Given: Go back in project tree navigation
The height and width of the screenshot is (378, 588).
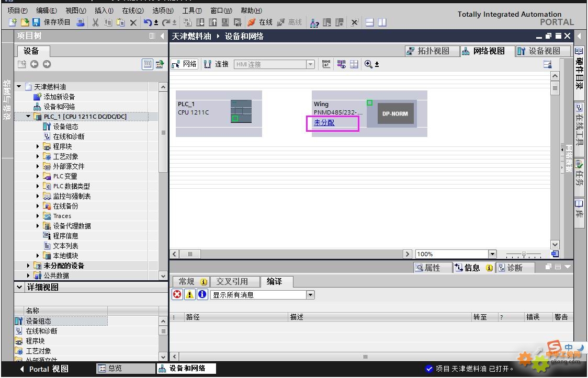Looking at the screenshot, I should tap(34, 64).
